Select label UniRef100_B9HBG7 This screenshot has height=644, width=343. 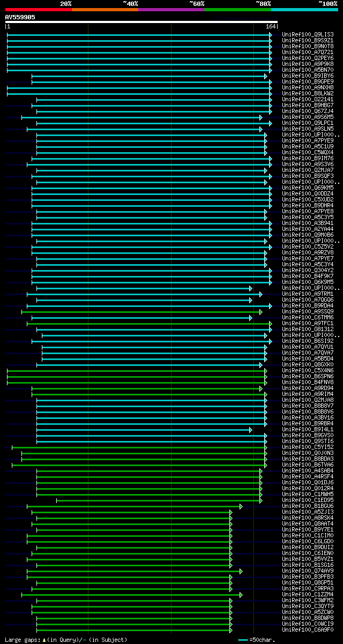(x=308, y=106)
